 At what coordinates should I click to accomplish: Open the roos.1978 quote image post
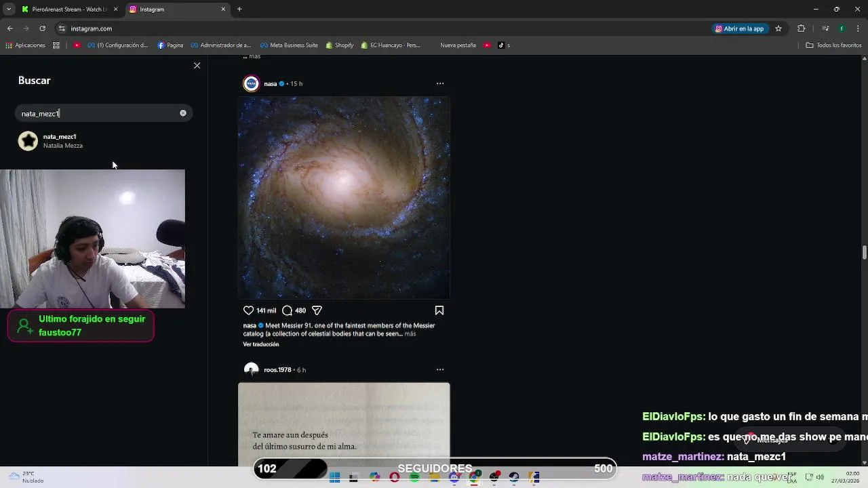(x=344, y=424)
